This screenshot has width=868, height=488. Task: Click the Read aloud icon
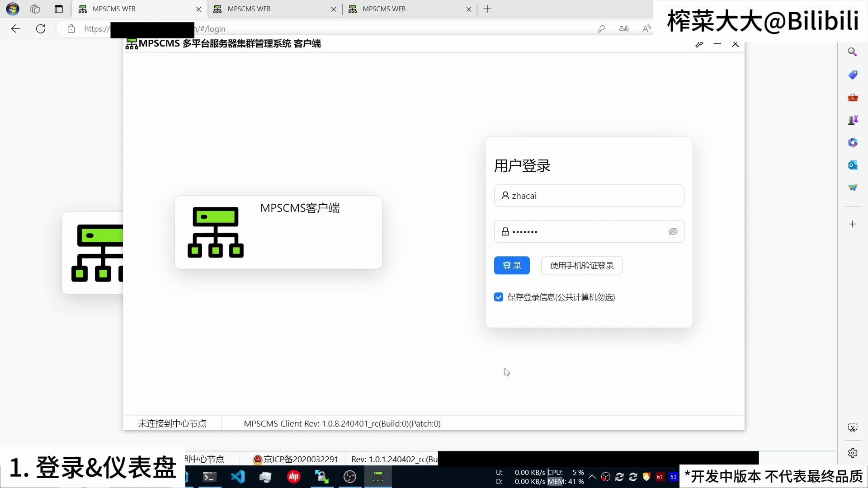point(646,29)
